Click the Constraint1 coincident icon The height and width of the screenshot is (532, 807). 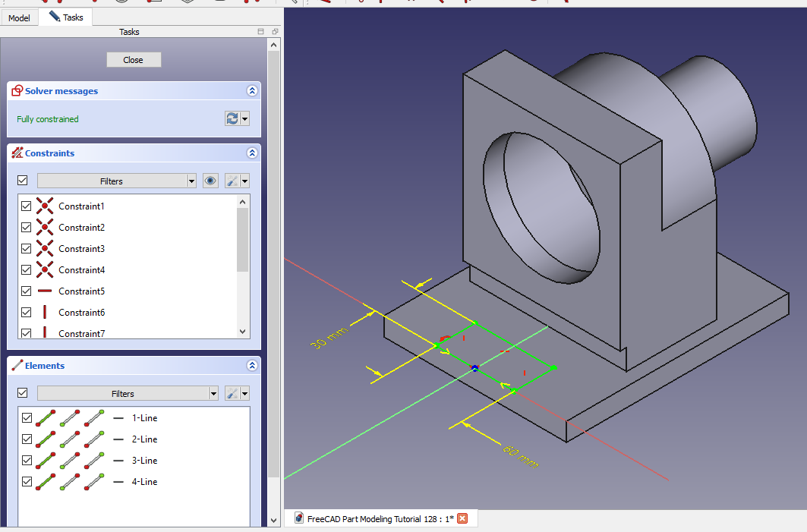46,206
